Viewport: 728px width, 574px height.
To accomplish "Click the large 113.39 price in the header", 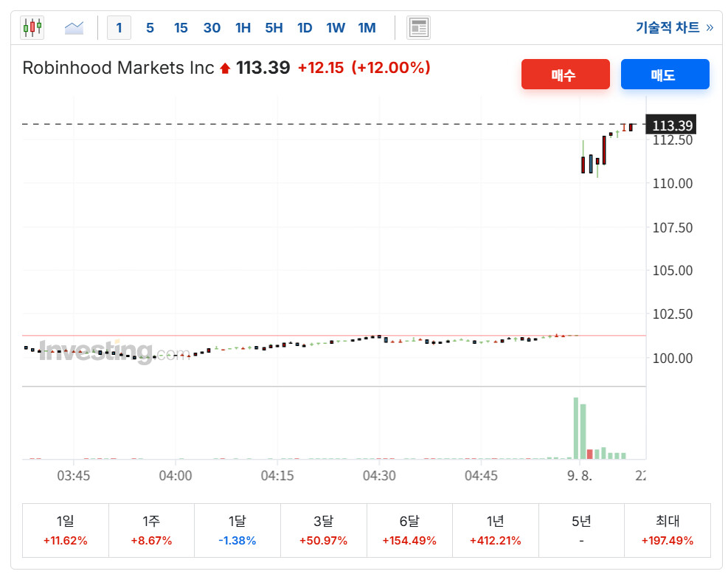I will point(263,68).
